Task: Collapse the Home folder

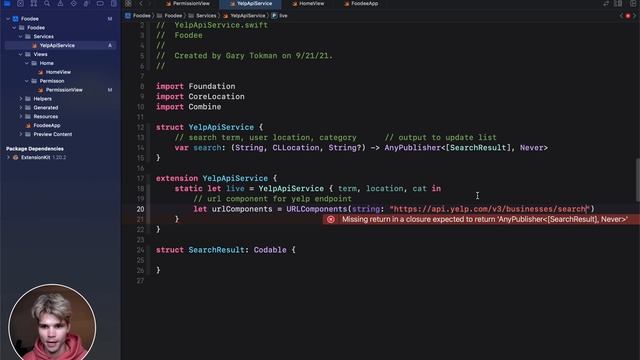Action: [27, 63]
